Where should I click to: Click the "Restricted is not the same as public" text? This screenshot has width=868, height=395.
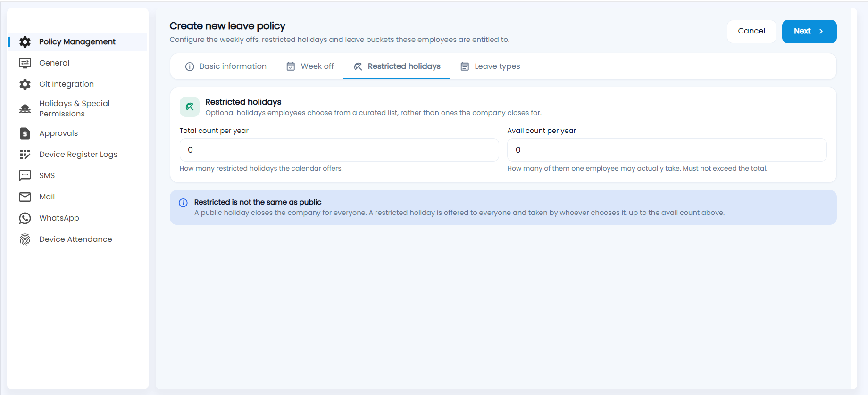pos(258,202)
